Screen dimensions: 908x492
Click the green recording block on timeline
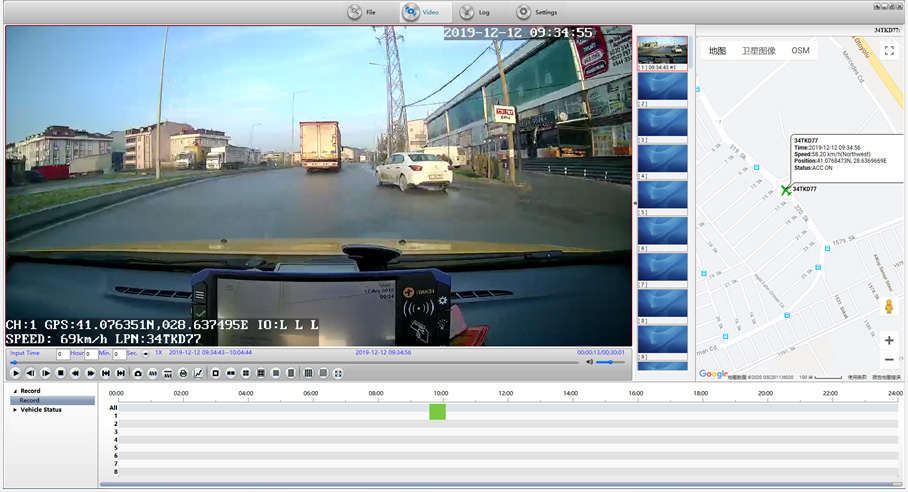point(437,412)
